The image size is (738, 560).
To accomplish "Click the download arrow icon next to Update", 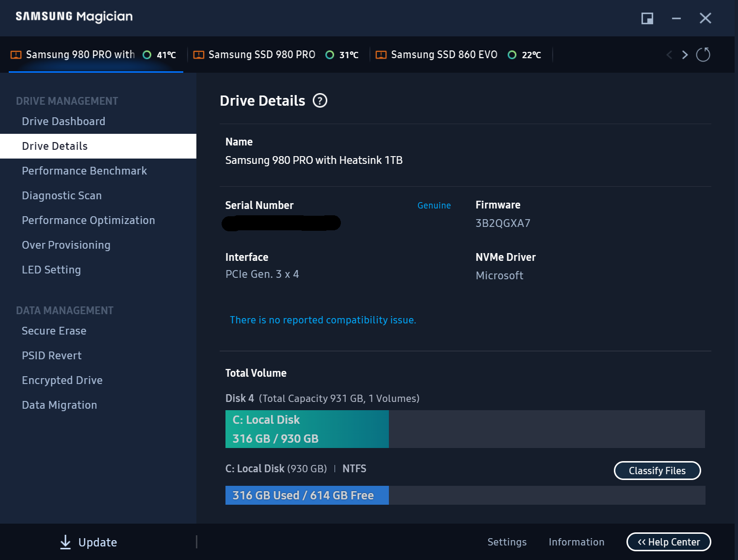I will [x=65, y=542].
